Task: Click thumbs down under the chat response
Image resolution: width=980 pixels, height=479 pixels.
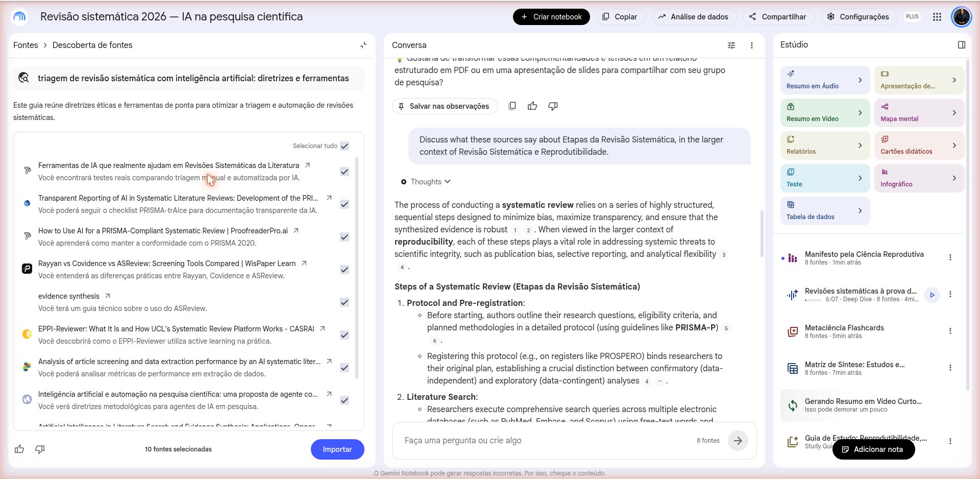Action: (553, 106)
